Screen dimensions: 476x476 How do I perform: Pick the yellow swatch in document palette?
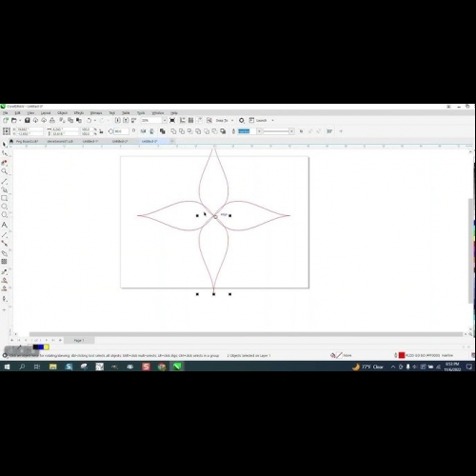(x=47, y=347)
